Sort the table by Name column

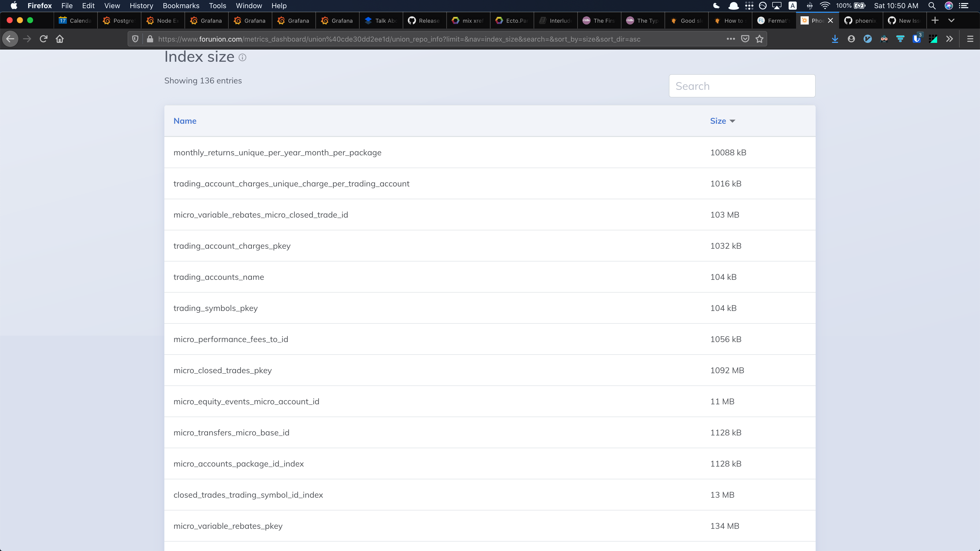pos(185,121)
